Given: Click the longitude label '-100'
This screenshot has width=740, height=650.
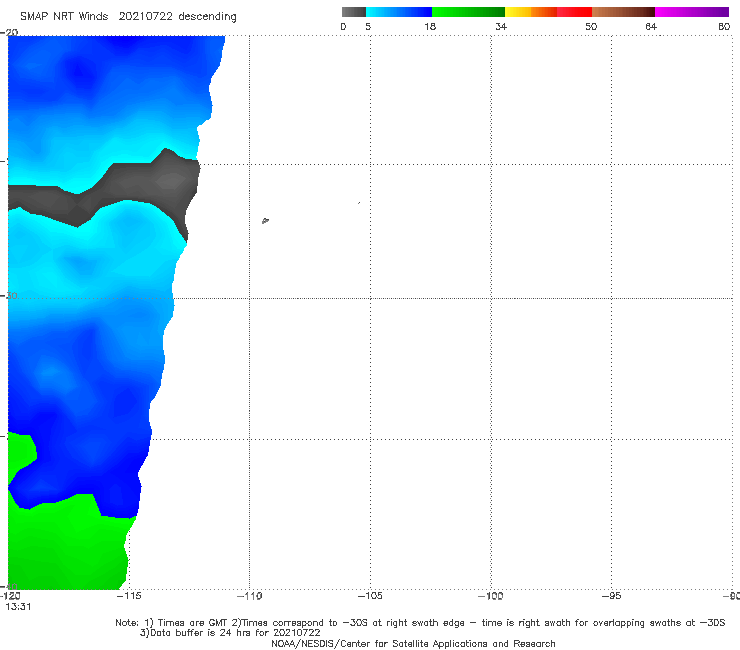Looking at the screenshot, I should 490,596.
